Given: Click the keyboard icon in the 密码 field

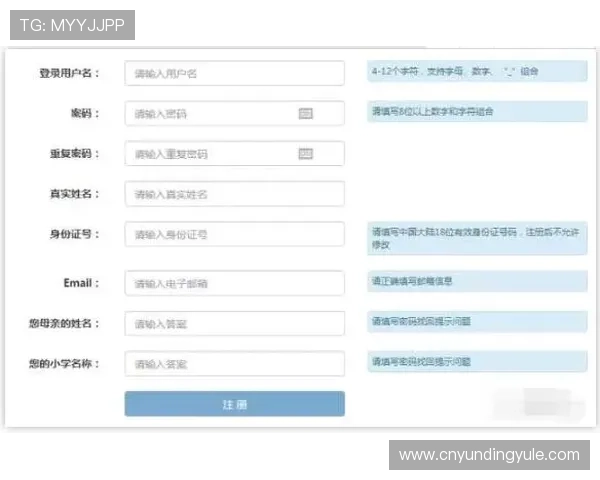Looking at the screenshot, I should 305,114.
